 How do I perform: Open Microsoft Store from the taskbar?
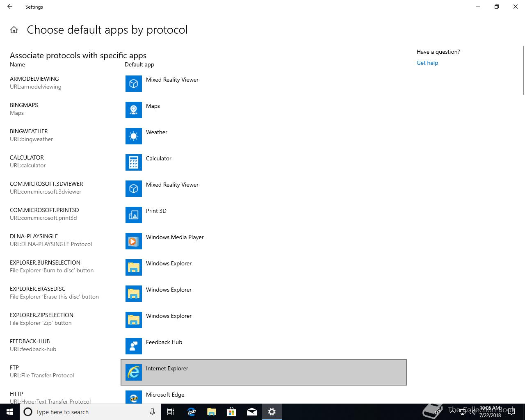pos(231,412)
